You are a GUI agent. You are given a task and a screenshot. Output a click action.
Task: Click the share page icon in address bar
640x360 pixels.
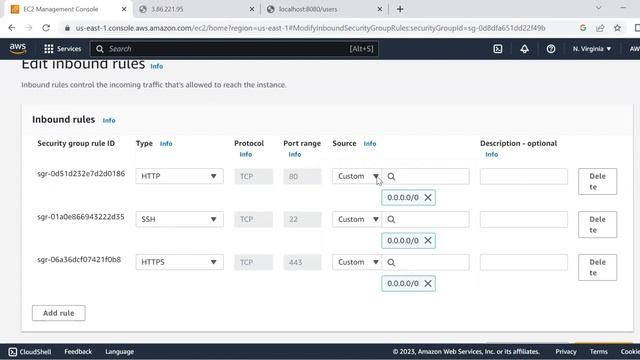click(600, 28)
